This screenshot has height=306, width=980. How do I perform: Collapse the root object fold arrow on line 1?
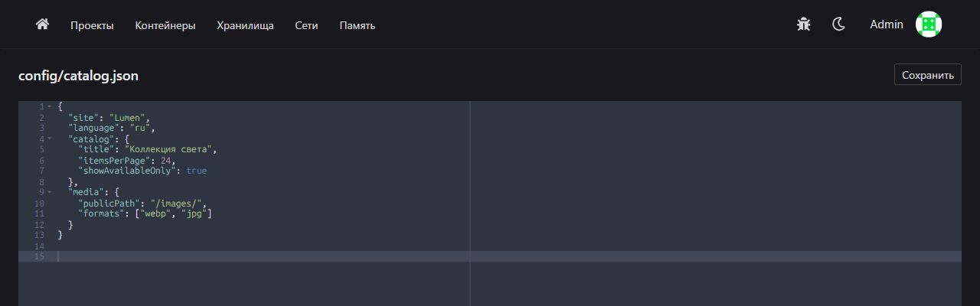[x=50, y=106]
